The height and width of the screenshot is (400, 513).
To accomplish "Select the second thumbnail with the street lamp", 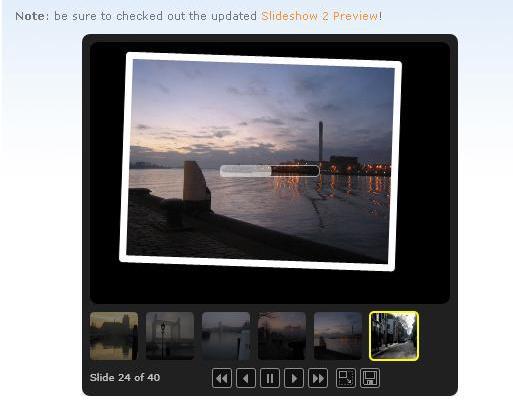I will click(170, 336).
